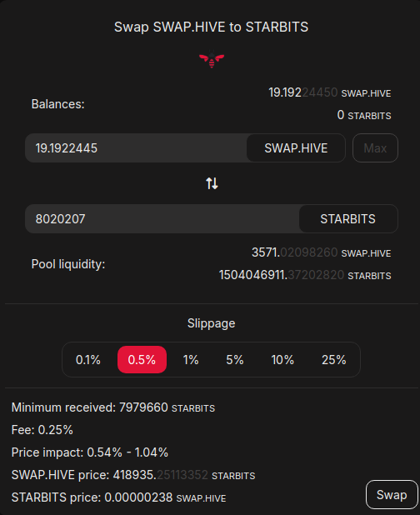Click the Max amount button

click(375, 148)
